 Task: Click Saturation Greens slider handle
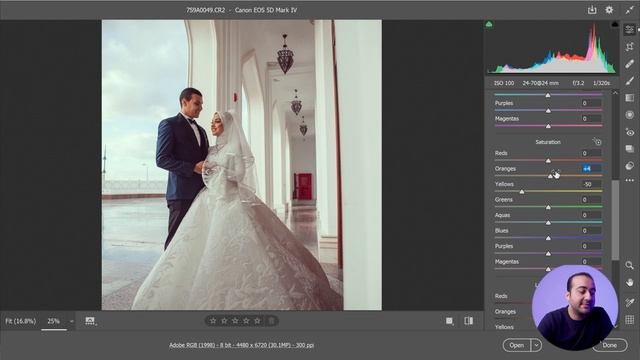pyautogui.click(x=548, y=207)
